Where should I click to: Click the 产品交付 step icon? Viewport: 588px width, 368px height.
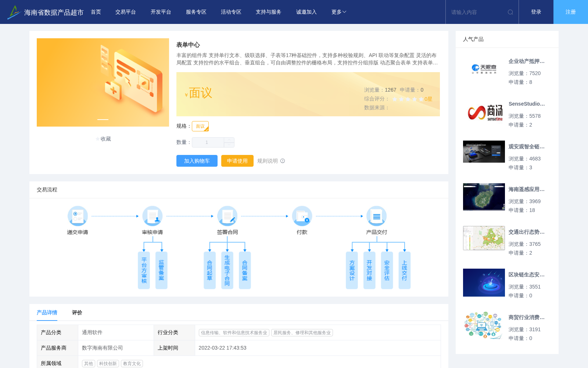pos(377,216)
